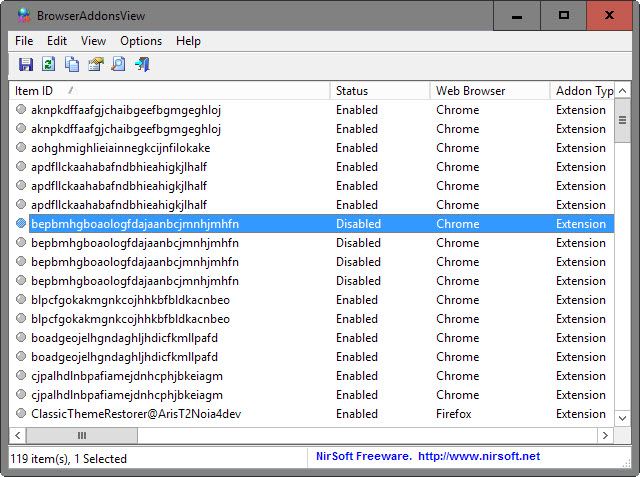The width and height of the screenshot is (640, 477).
Task: Select the aohghmighlieiainnegkcijnfilokake item
Action: [x=120, y=148]
